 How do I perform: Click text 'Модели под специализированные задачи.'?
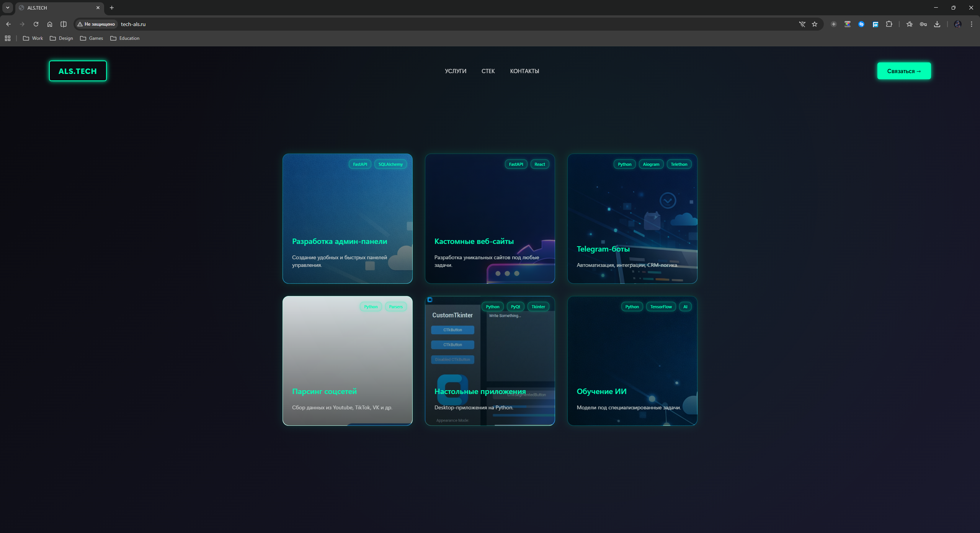[x=629, y=407]
